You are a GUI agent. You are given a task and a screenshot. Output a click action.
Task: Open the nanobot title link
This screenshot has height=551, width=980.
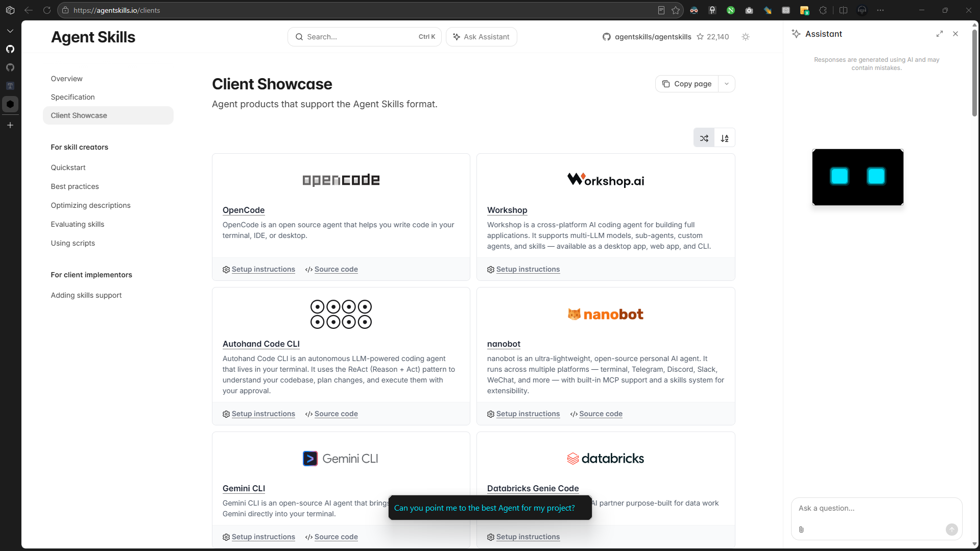coord(504,344)
